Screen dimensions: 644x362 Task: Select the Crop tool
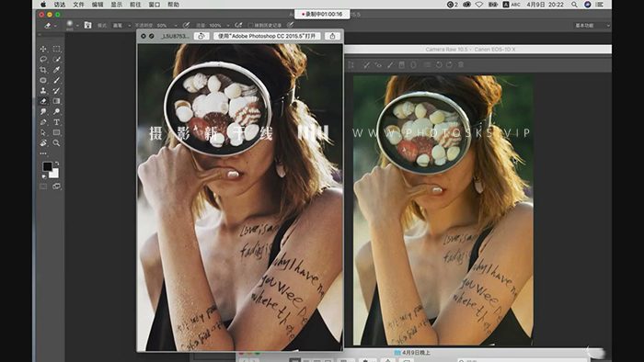click(43, 70)
